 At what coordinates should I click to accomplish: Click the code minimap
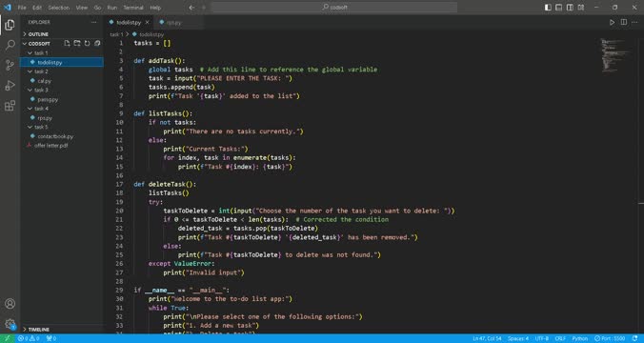point(615,55)
